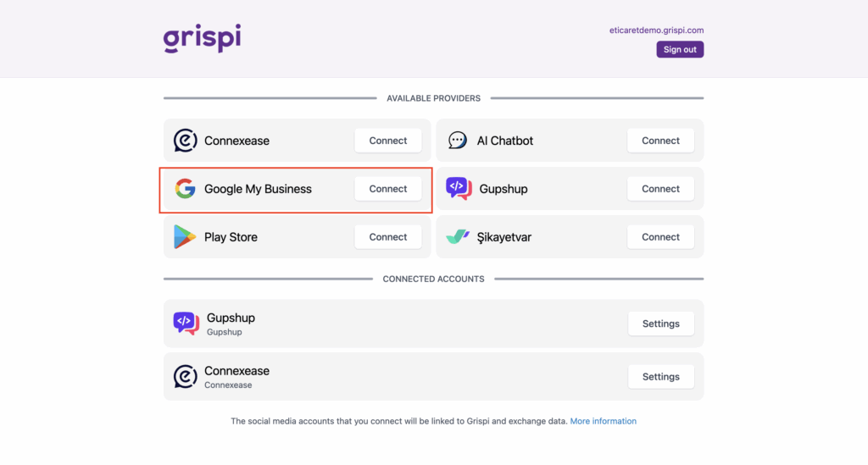The width and height of the screenshot is (868, 465).
Task: Click the Google My Business G icon
Action: 185,189
